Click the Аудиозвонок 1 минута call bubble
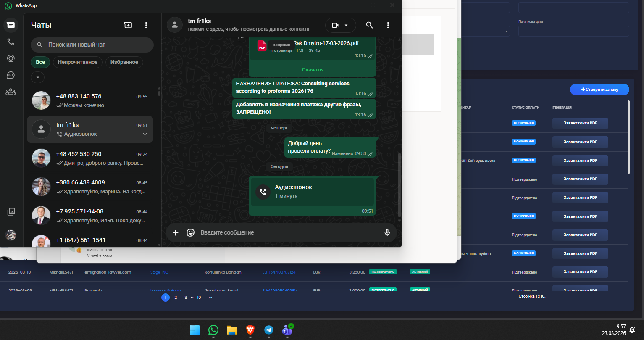 tap(312, 192)
